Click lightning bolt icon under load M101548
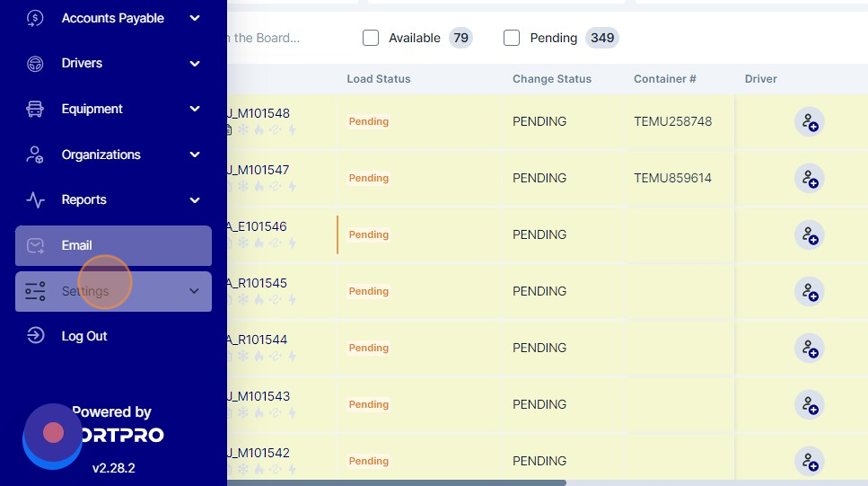 point(292,129)
